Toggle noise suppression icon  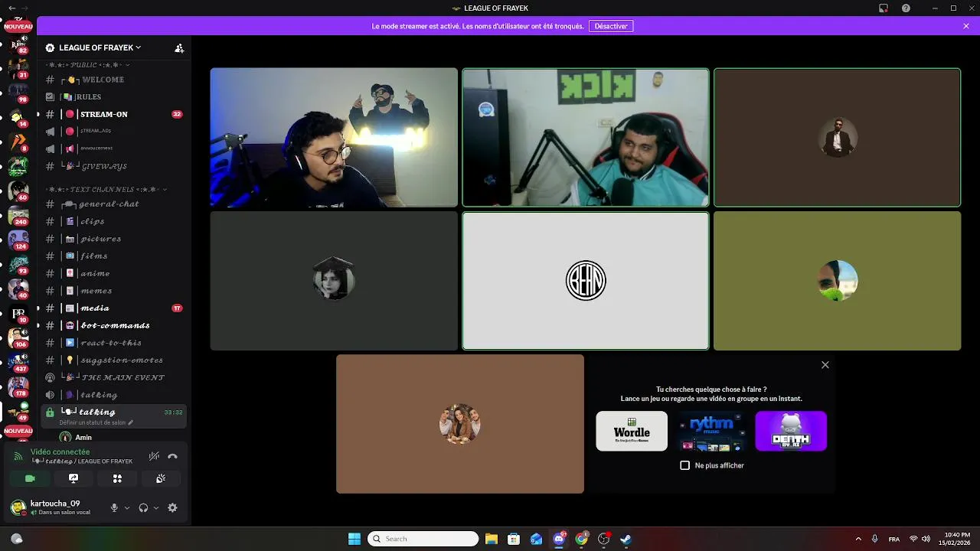(x=154, y=456)
